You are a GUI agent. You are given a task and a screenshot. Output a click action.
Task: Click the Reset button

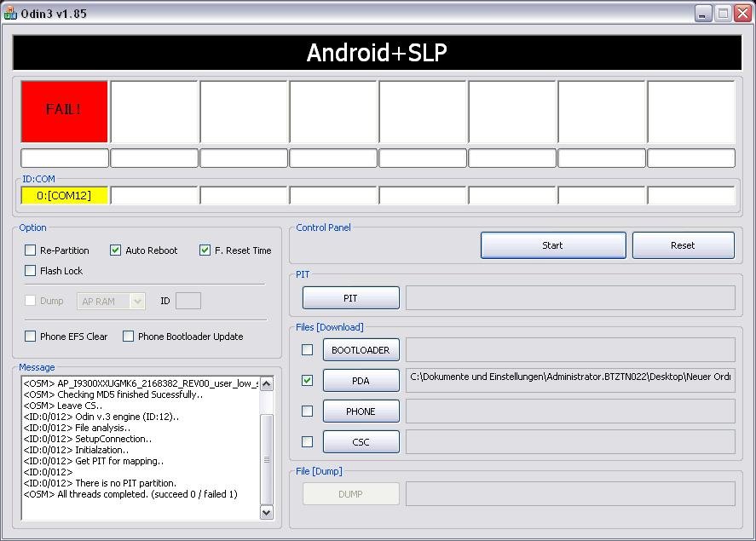coord(684,245)
